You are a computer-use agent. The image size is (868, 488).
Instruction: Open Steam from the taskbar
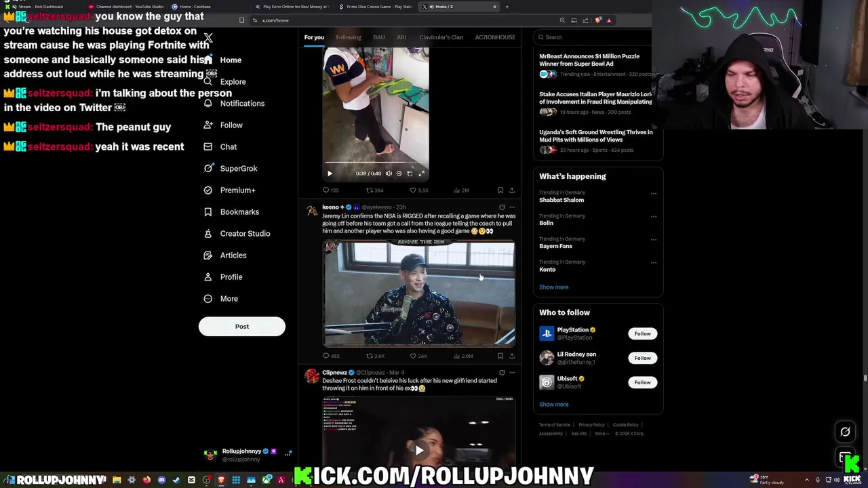click(176, 480)
